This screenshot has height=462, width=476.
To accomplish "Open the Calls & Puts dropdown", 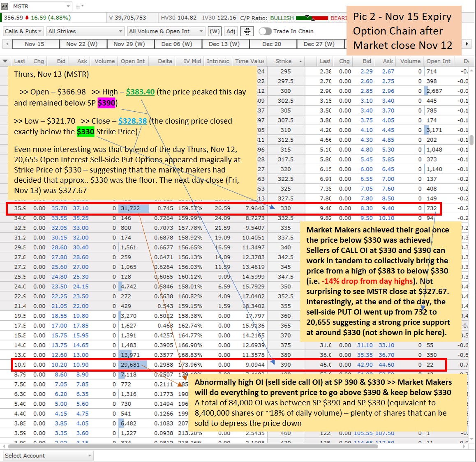I will pyautogui.click(x=24, y=31).
